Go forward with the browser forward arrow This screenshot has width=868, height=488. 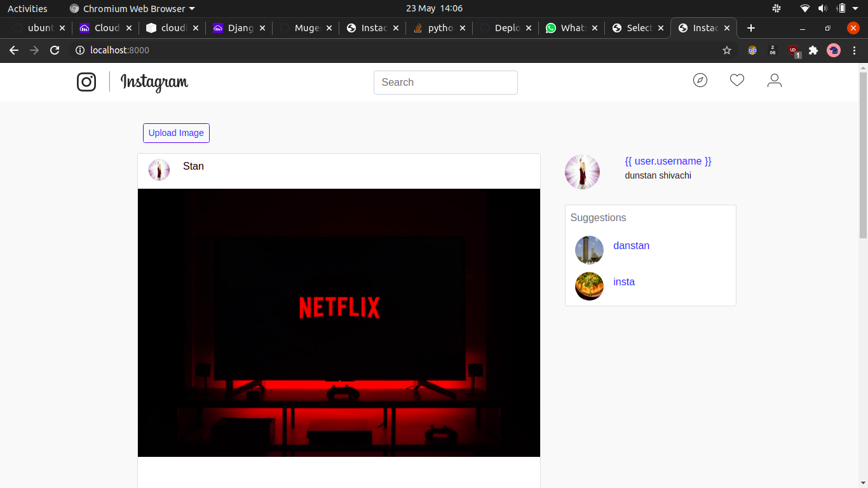point(34,50)
